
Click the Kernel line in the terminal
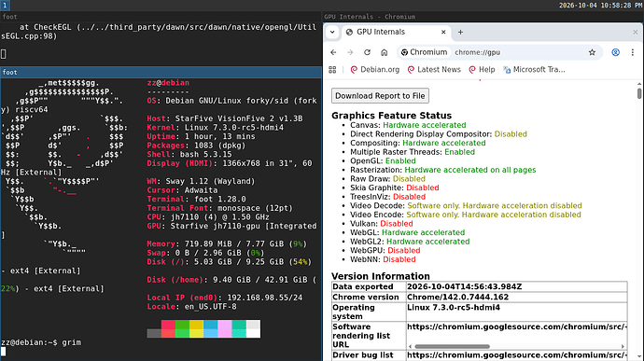tap(216, 128)
